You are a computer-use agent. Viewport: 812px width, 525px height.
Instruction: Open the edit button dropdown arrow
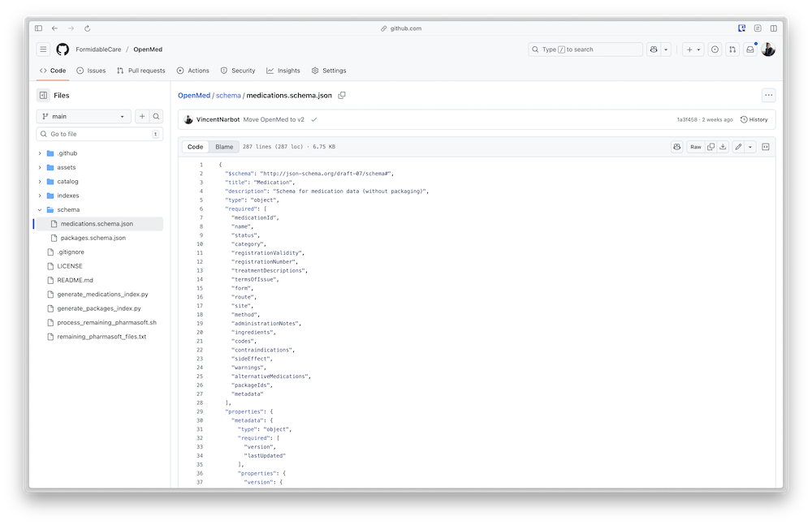tap(750, 147)
